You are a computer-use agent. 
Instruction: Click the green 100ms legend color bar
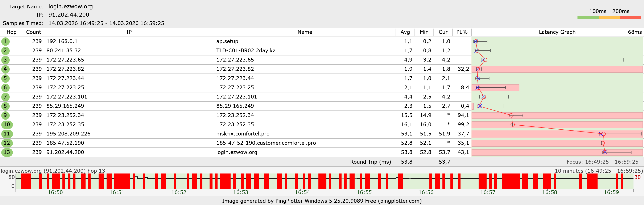[x=588, y=18]
